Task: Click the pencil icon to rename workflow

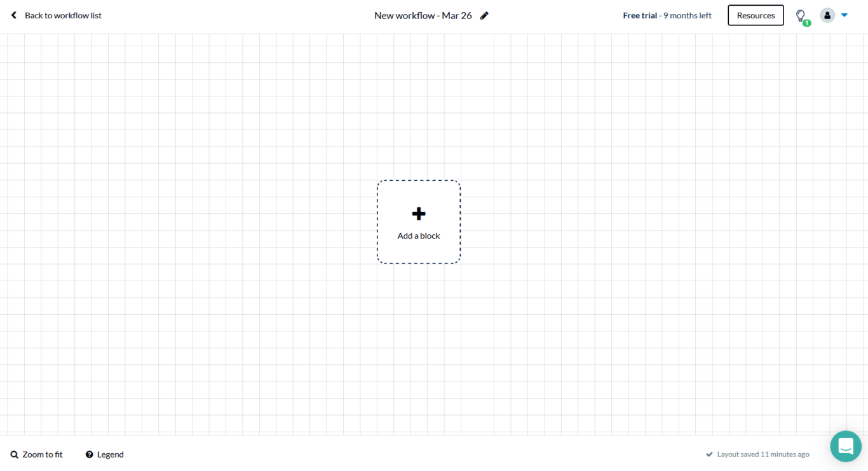Action: tap(484, 15)
